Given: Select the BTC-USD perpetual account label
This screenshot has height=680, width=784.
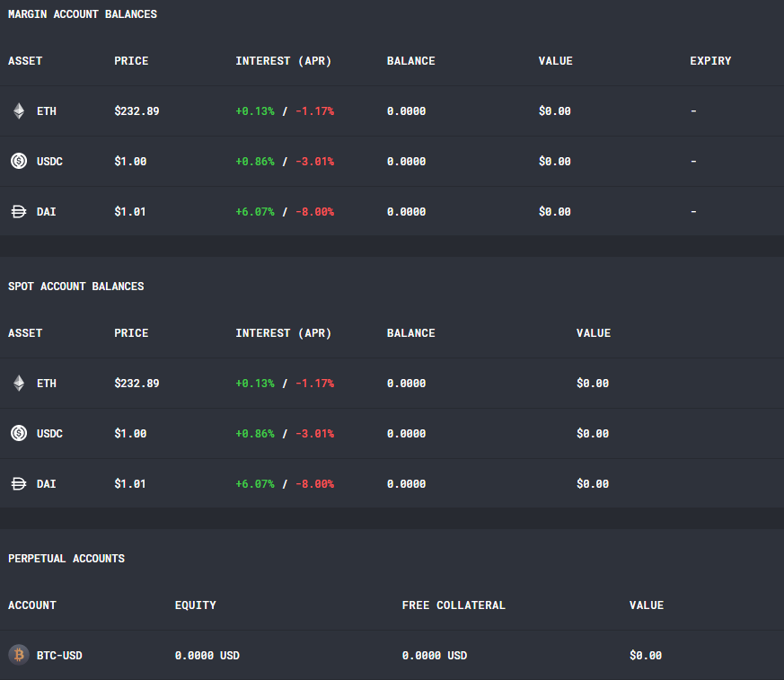Looking at the screenshot, I should click(x=59, y=655).
